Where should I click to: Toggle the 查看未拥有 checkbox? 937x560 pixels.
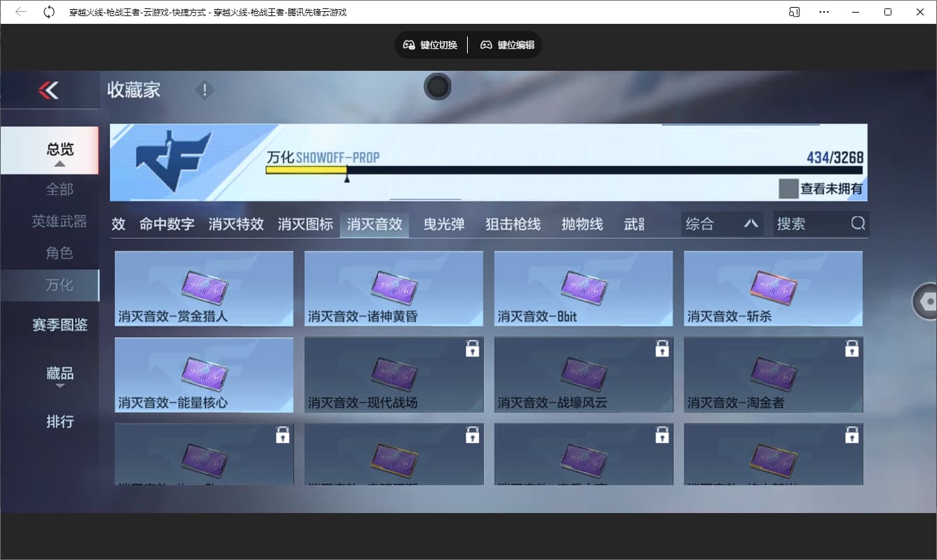click(788, 189)
